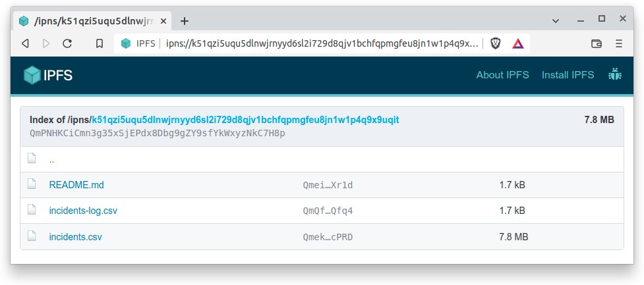Open the Brave Wallet icon
The height and width of the screenshot is (285, 644).
[x=597, y=43]
